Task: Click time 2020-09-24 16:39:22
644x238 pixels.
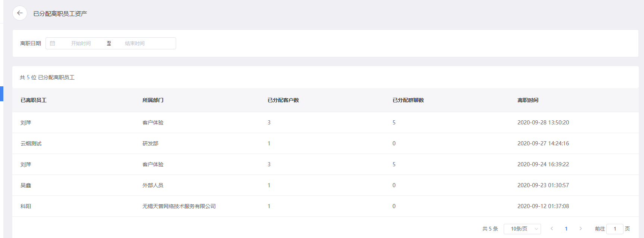Action: click(x=543, y=164)
